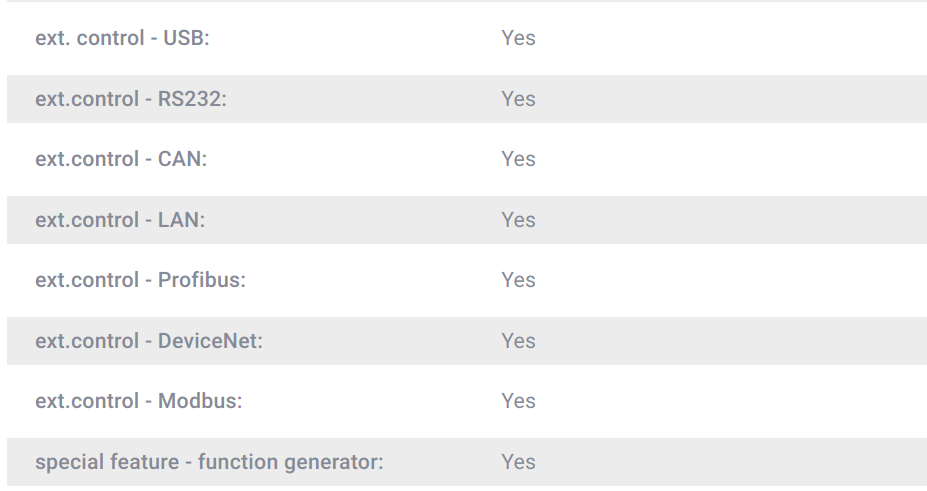Select the Yes value for LAN
The width and height of the screenshot is (927, 491).
coord(518,220)
